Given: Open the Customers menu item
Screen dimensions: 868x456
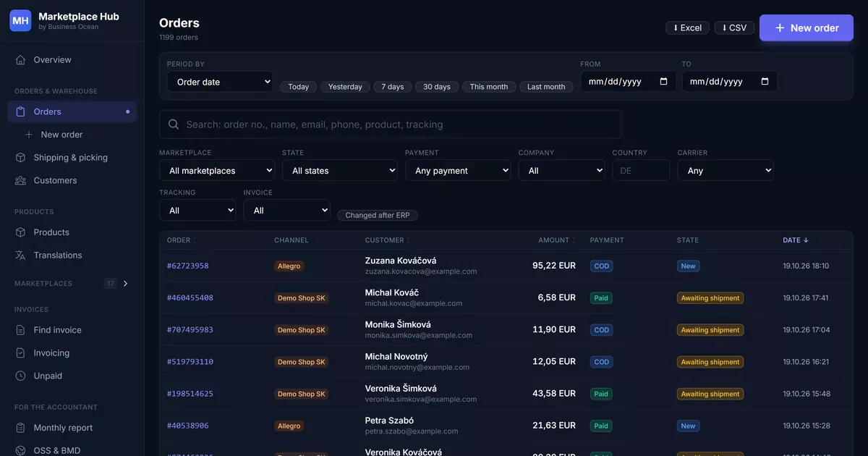Looking at the screenshot, I should (x=72, y=180).
